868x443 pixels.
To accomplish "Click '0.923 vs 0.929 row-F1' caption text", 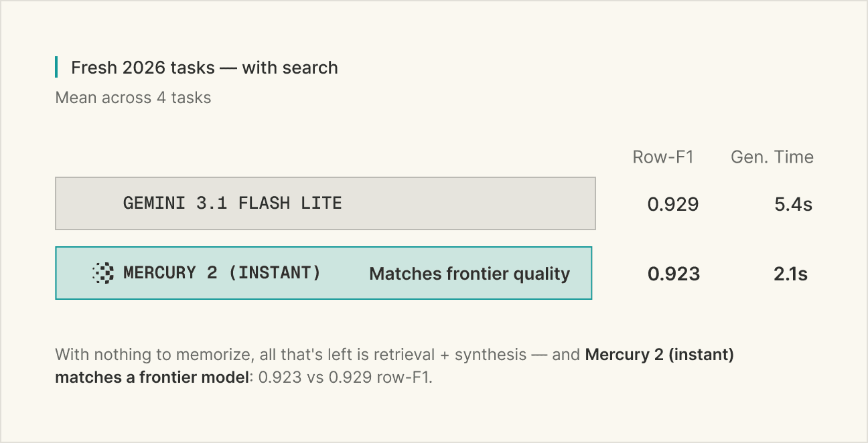I will 345,377.
